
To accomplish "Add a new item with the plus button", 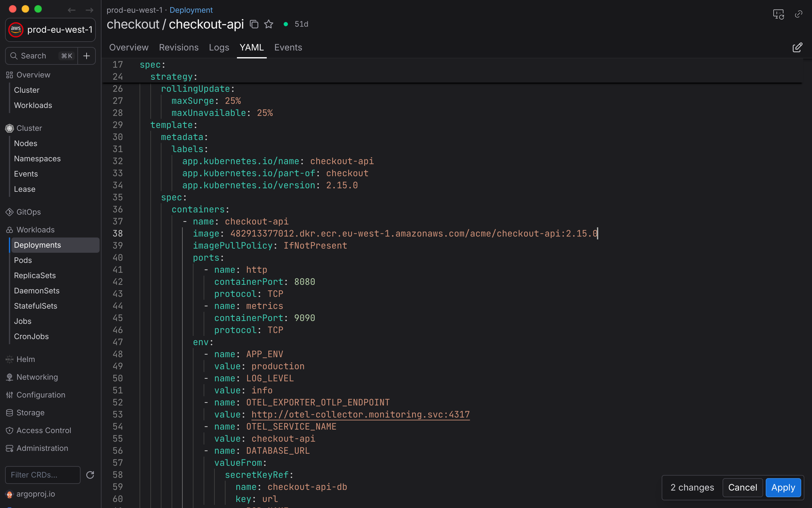I will pyautogui.click(x=87, y=56).
